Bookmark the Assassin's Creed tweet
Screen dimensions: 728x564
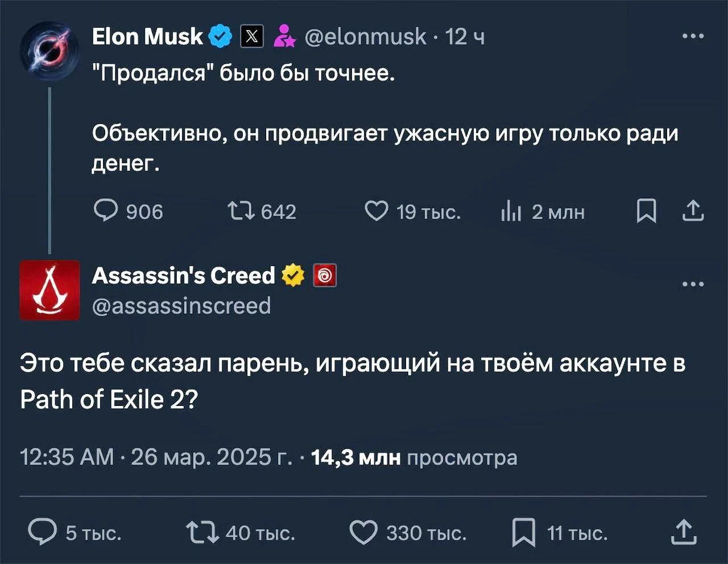[524, 532]
